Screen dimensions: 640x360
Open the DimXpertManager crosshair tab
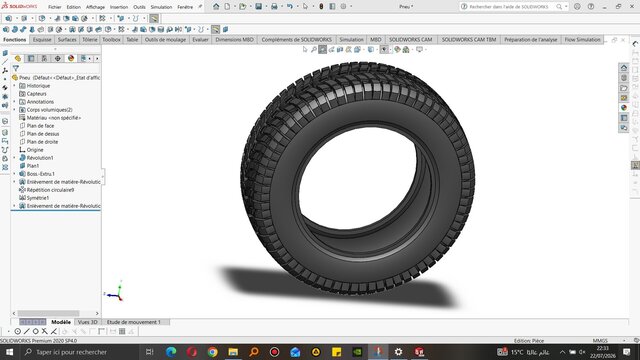click(58, 58)
